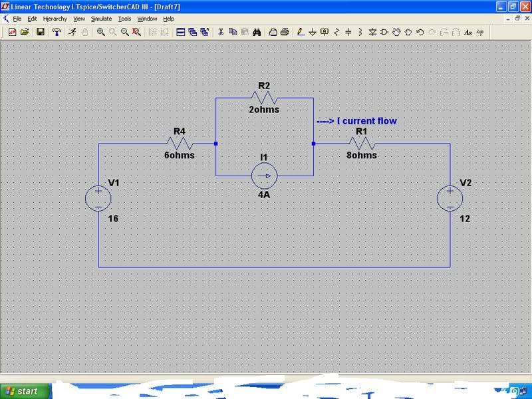Open the Tools menu

124,19
